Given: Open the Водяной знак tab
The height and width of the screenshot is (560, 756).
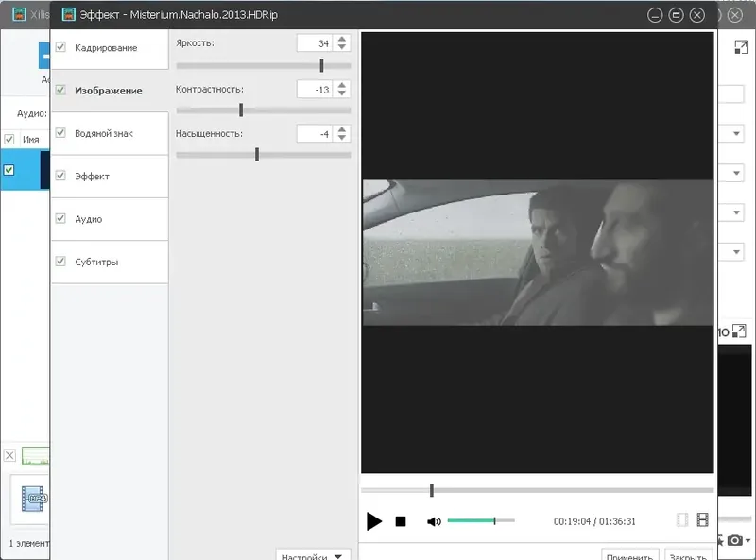Looking at the screenshot, I should [x=110, y=133].
